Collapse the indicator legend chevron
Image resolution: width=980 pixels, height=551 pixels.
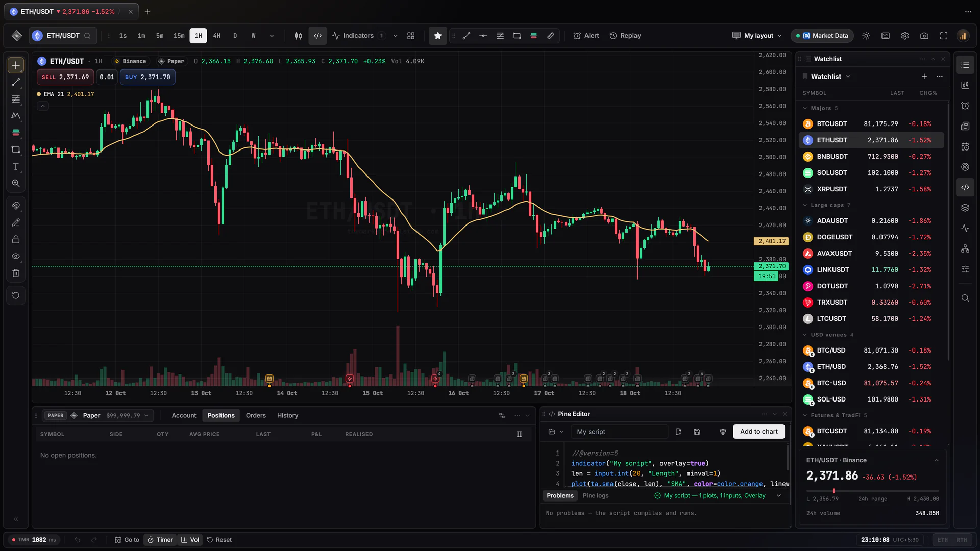(43, 106)
